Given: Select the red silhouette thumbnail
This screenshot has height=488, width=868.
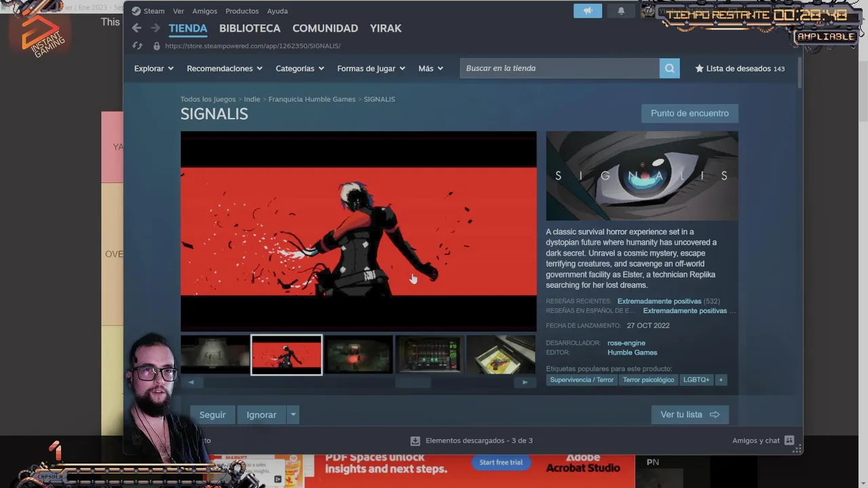Looking at the screenshot, I should coord(286,354).
